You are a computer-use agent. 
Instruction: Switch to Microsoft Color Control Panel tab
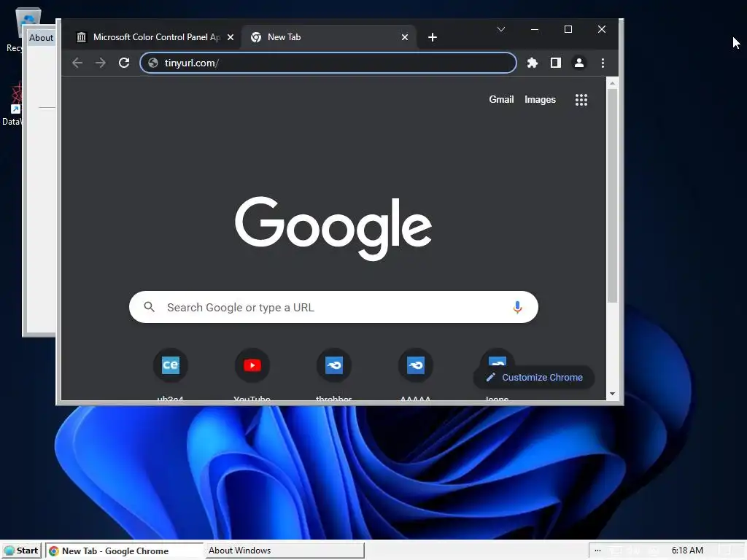(150, 37)
